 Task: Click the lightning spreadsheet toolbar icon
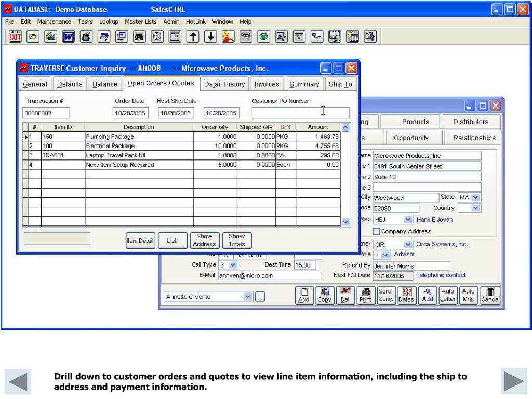pos(50,36)
